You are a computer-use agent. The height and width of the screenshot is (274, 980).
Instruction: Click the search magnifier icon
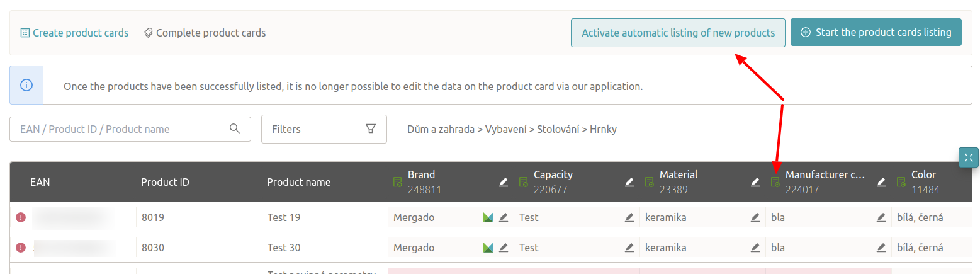pyautogui.click(x=235, y=129)
